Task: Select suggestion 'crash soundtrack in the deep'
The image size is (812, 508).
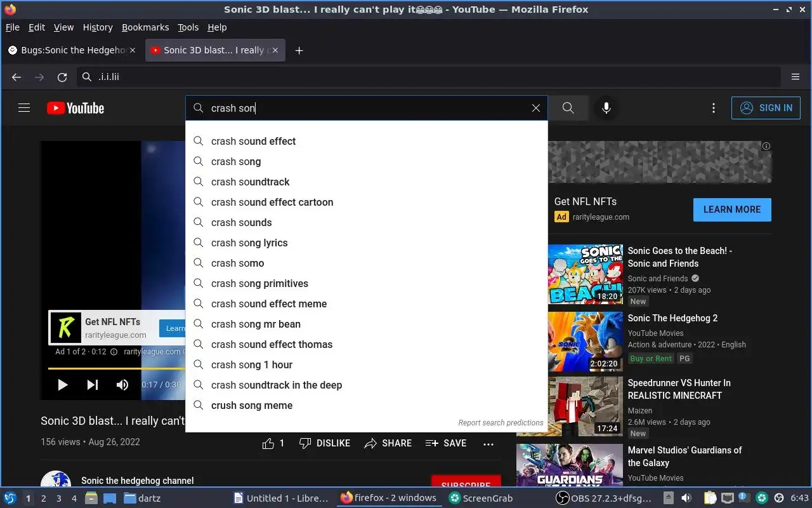Action: [367, 385]
